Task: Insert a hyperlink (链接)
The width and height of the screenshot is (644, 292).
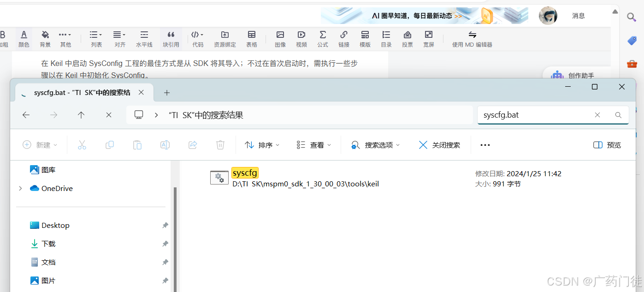Action: [x=344, y=39]
